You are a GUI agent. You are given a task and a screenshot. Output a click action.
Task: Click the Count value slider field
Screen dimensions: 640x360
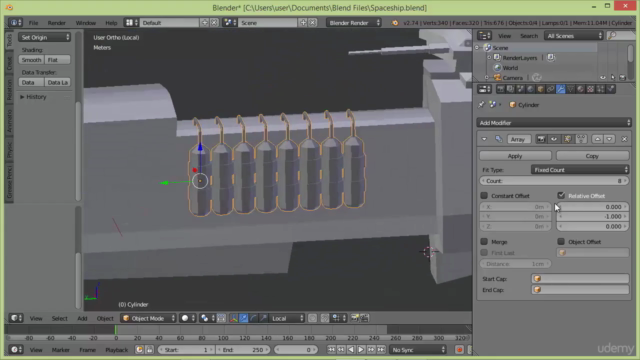(x=554, y=181)
